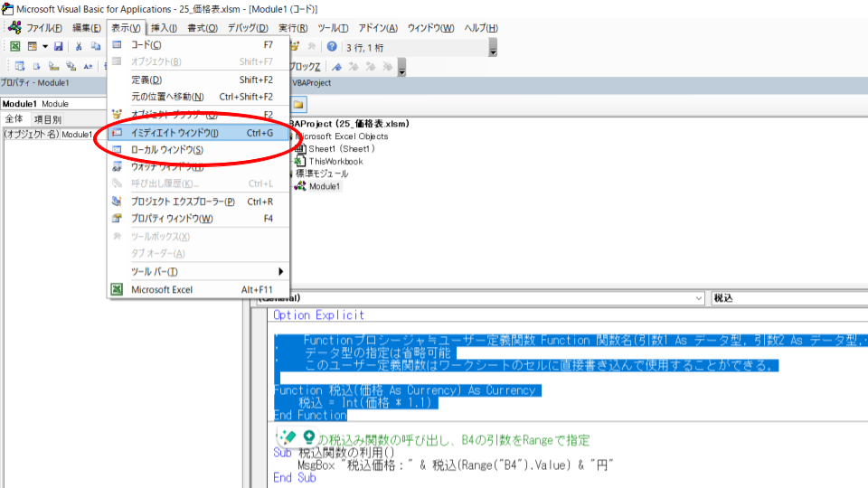Open the アドイン(A) menu

[378, 28]
